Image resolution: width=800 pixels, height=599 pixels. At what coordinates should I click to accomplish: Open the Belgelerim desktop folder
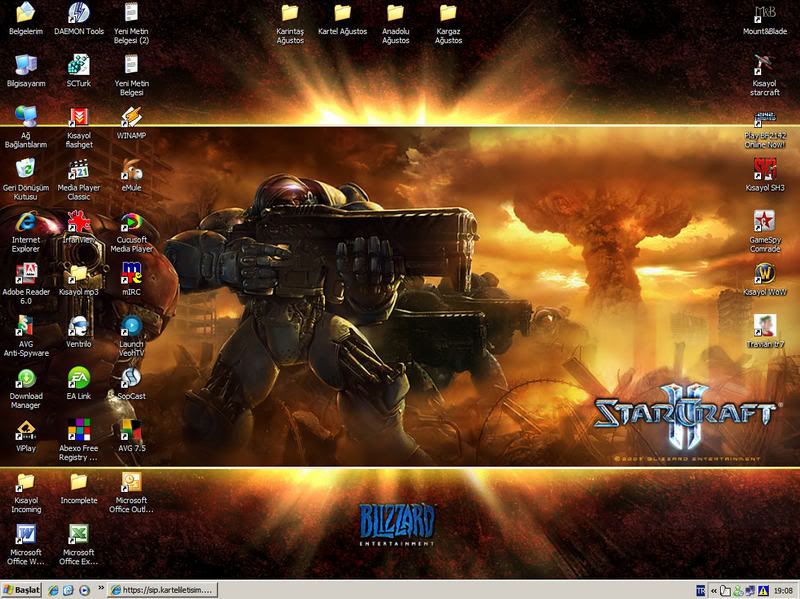click(26, 18)
